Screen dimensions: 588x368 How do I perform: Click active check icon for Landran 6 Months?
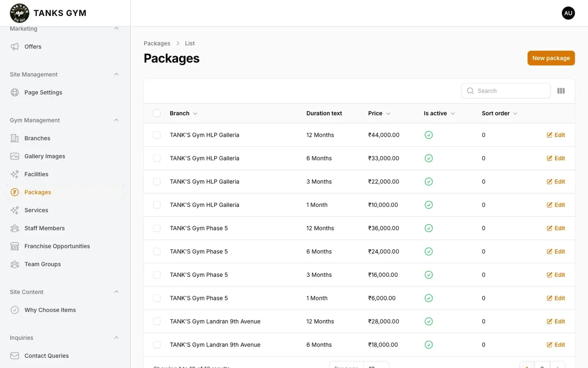tap(428, 345)
